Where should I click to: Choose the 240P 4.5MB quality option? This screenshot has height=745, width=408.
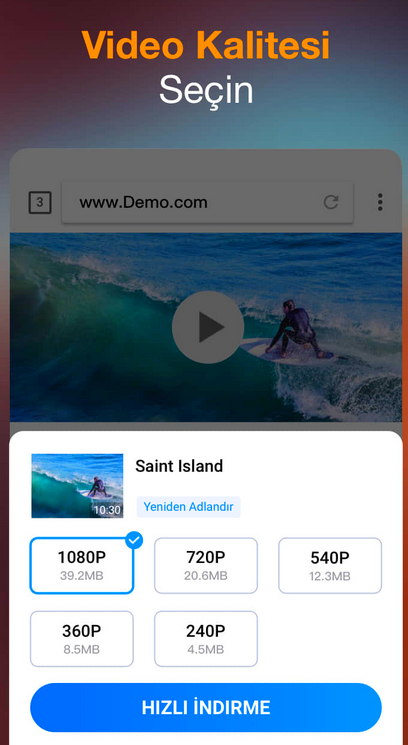[x=206, y=639]
